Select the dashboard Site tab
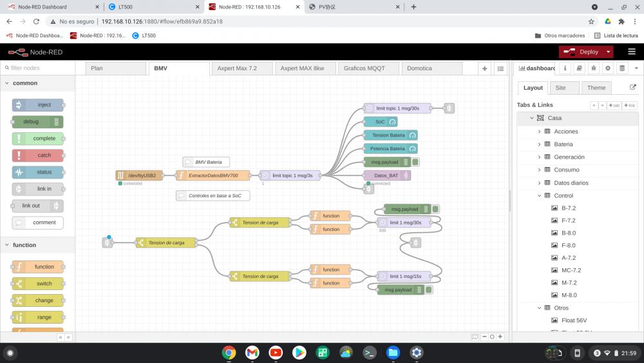 (x=564, y=88)
